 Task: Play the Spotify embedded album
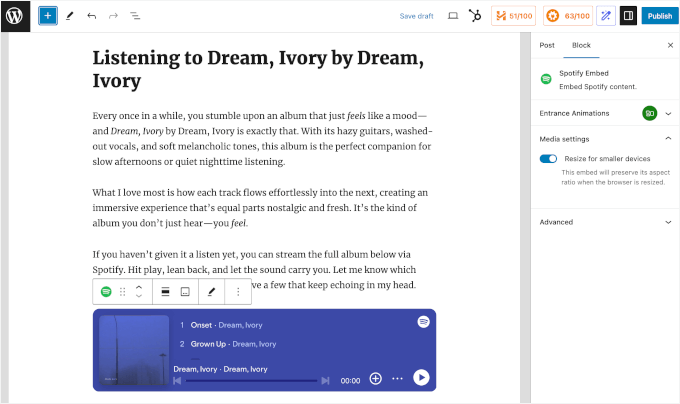point(421,378)
